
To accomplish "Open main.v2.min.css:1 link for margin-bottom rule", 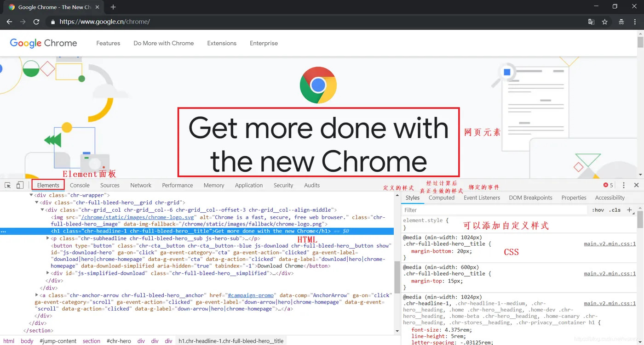I will (x=610, y=244).
